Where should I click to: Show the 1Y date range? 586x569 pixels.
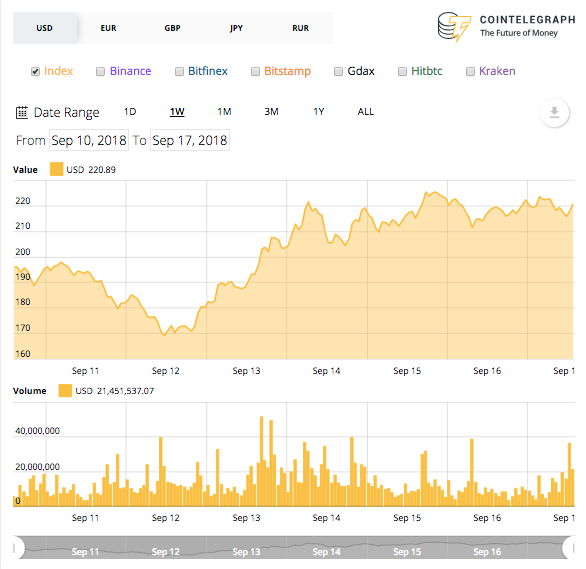[x=319, y=112]
